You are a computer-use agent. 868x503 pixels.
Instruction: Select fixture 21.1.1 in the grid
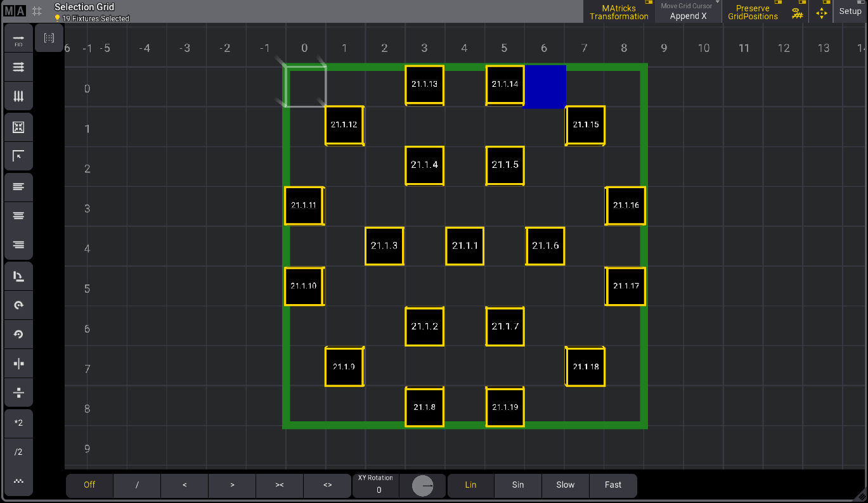pos(465,246)
